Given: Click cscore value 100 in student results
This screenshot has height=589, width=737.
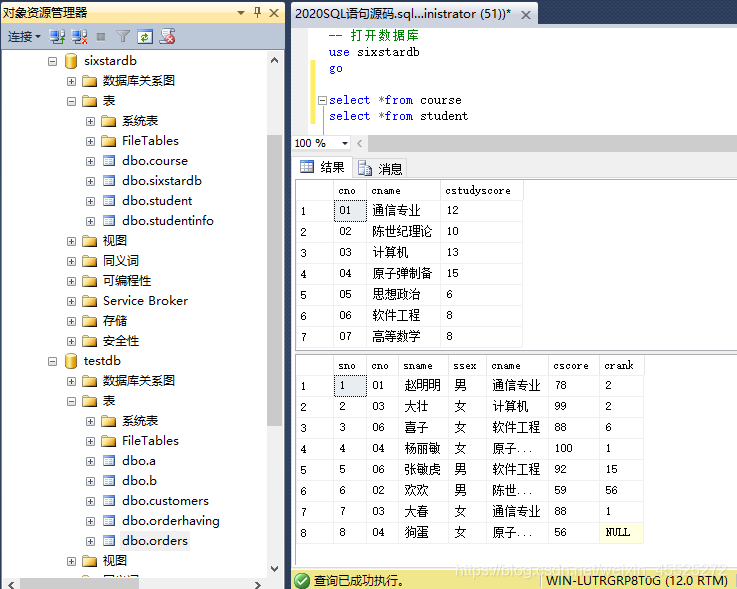Looking at the screenshot, I should click(x=573, y=449).
